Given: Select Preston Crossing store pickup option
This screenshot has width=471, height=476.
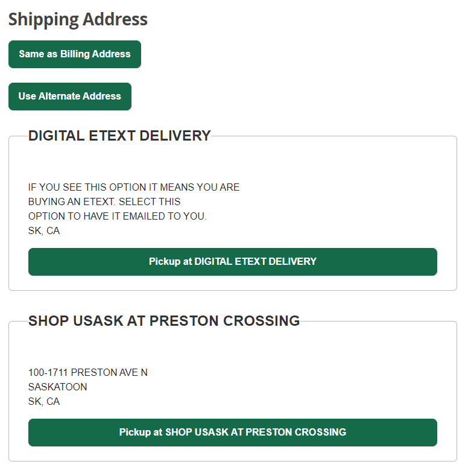Looking at the screenshot, I should tap(233, 433).
